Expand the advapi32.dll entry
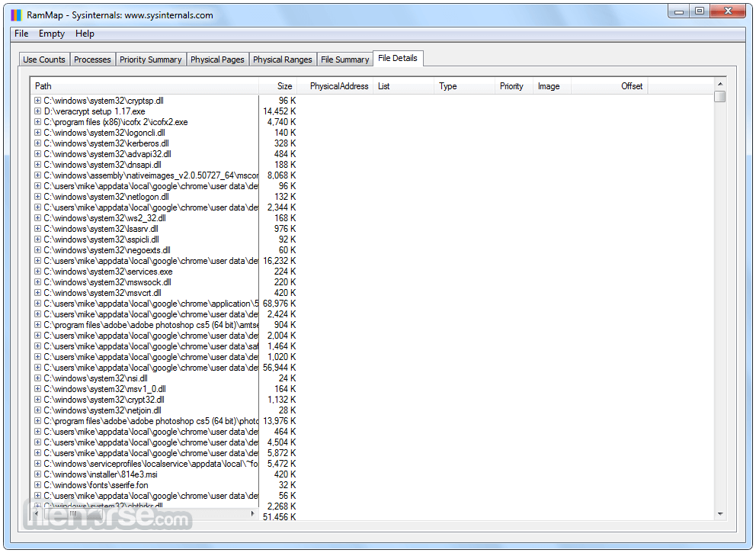The width and height of the screenshot is (756, 553). coord(37,154)
